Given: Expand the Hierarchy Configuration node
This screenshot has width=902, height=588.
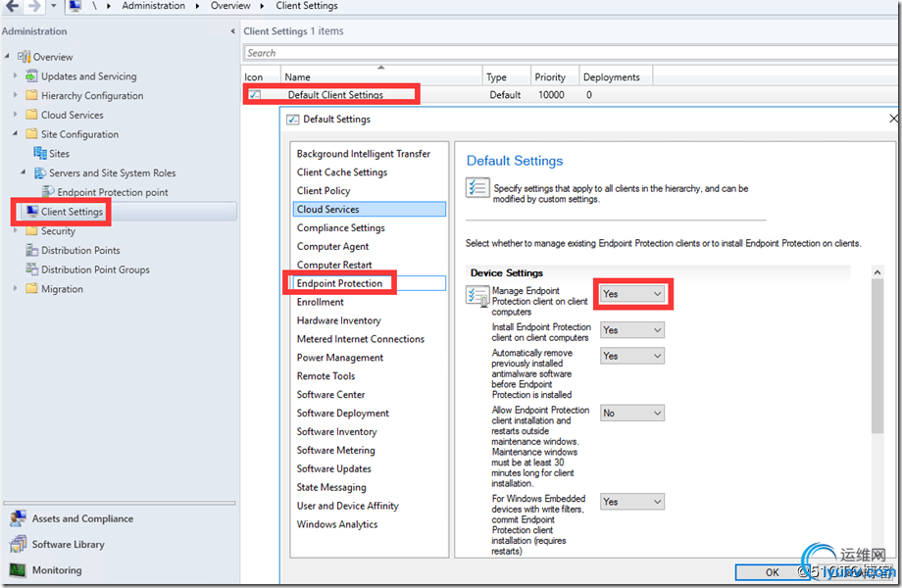Looking at the screenshot, I should (x=16, y=95).
